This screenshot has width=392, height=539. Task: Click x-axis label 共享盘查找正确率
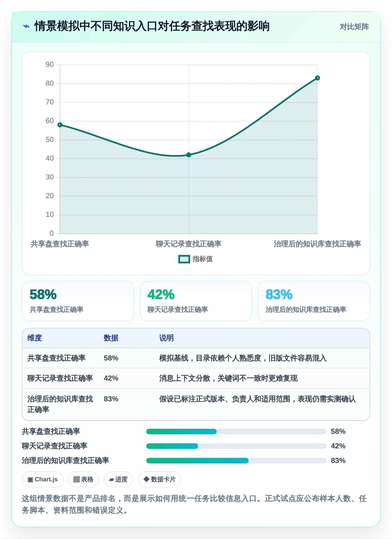coord(60,244)
